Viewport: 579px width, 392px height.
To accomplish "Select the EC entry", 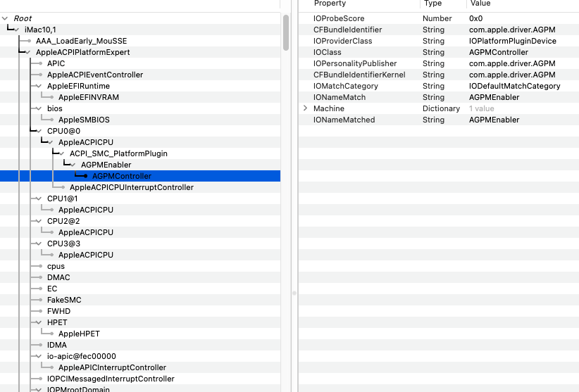I will [52, 289].
